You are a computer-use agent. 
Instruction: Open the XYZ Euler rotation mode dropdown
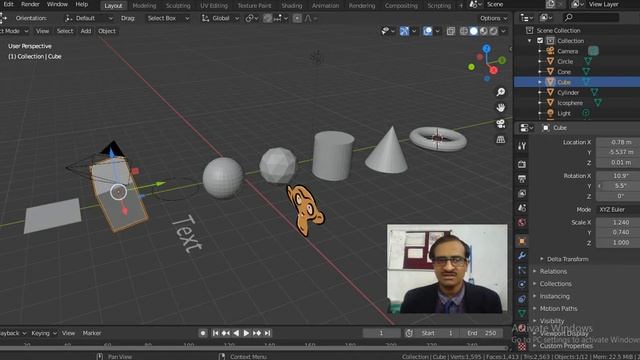pyautogui.click(x=618, y=209)
